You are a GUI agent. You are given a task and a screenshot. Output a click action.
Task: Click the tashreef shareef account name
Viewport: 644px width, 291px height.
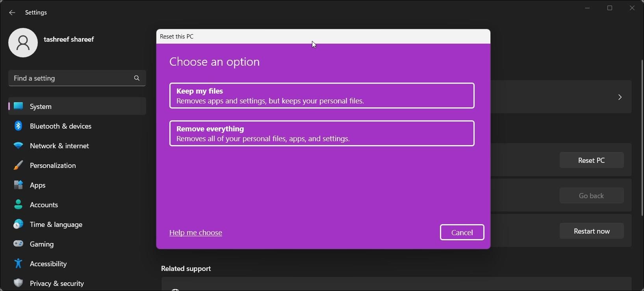tap(69, 39)
